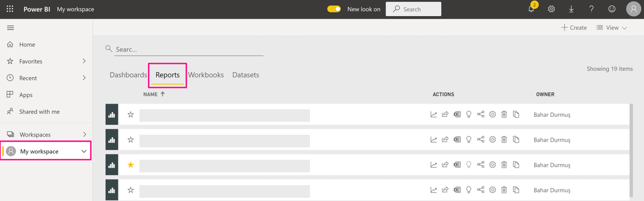View related items for the first report

click(480, 114)
